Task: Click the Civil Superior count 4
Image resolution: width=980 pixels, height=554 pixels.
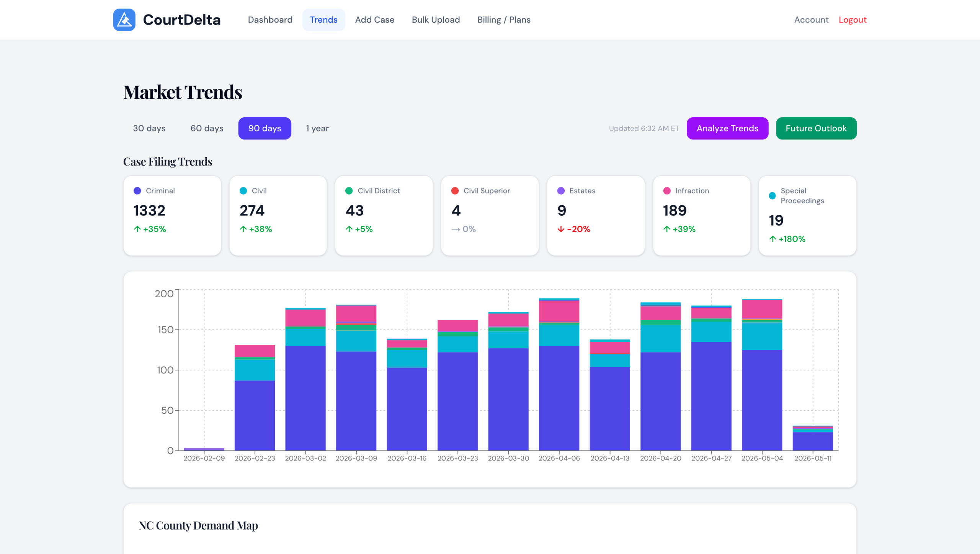Action: (x=456, y=211)
